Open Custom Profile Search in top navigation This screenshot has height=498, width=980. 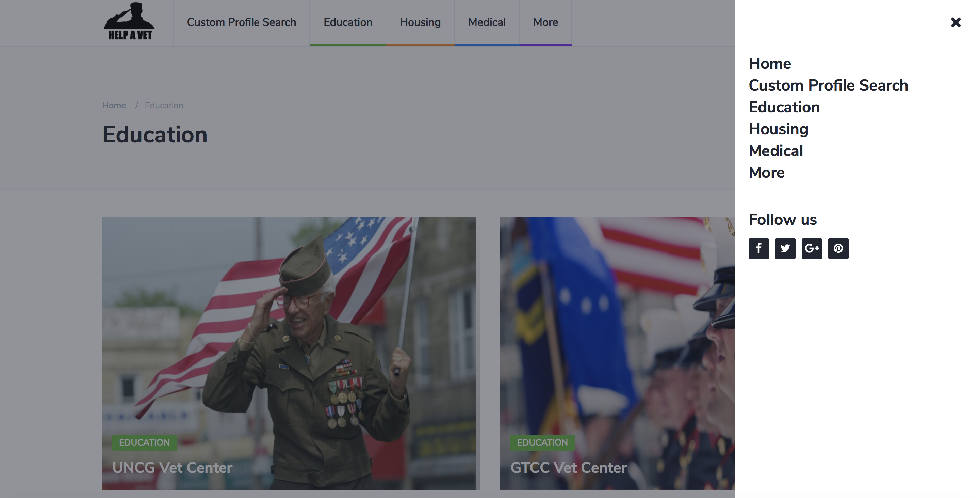coord(241,22)
